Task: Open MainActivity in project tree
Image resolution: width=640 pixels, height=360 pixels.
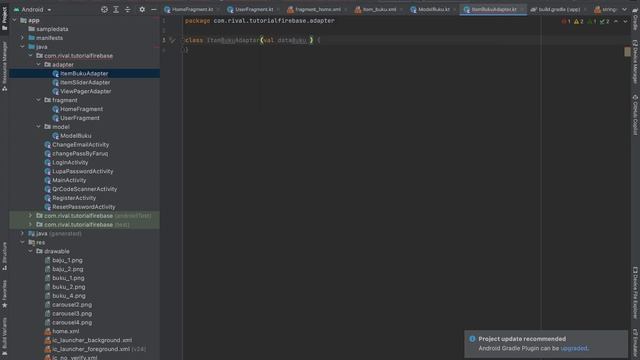Action: (x=65, y=180)
